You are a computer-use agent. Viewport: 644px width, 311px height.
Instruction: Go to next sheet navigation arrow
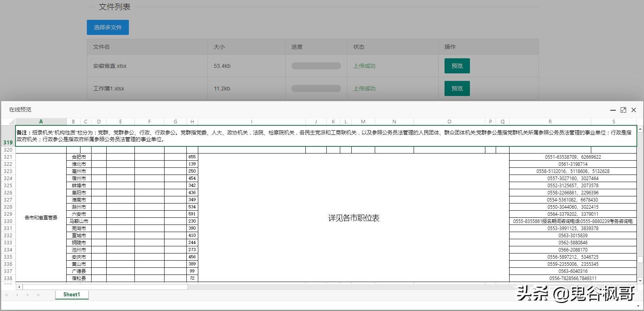coord(27,295)
